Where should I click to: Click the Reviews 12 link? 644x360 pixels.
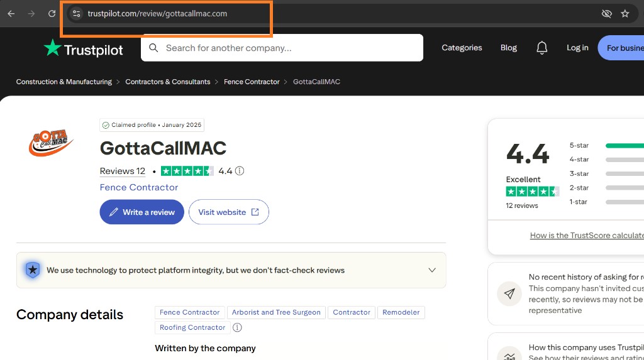tap(123, 171)
